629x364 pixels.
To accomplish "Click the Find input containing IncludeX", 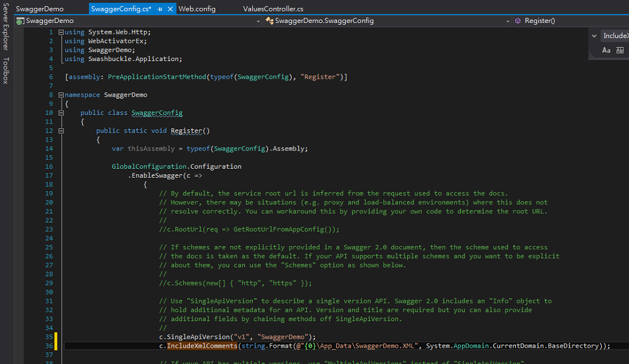I will pyautogui.click(x=614, y=36).
